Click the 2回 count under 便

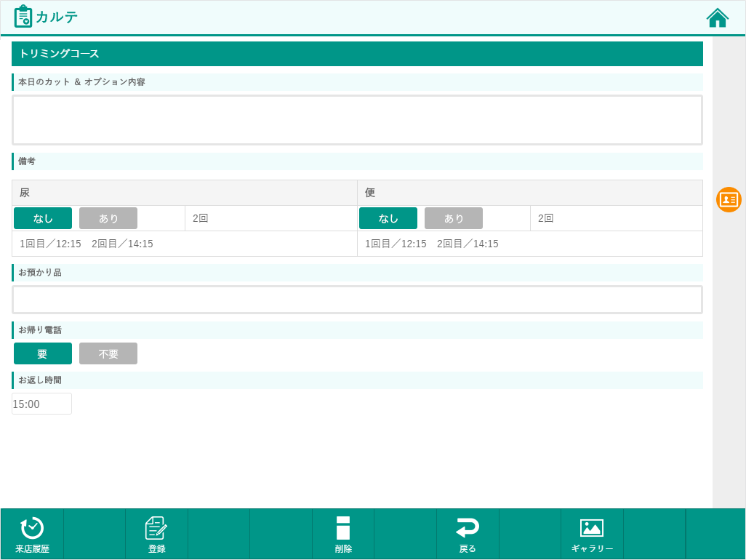click(616, 218)
